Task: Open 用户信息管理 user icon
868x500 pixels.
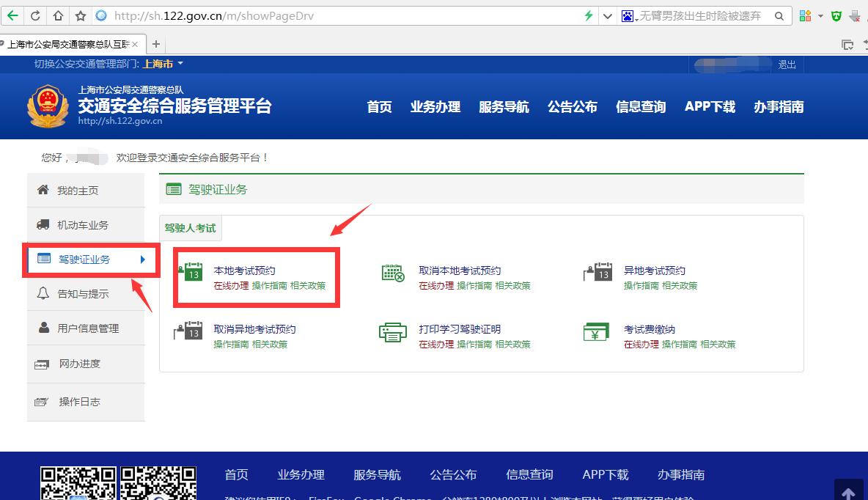Action: point(42,328)
